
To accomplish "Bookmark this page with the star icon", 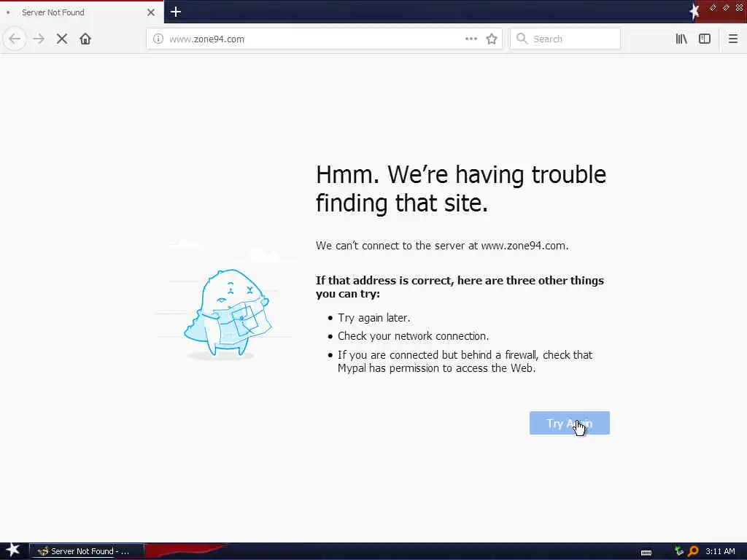I will pyautogui.click(x=492, y=39).
